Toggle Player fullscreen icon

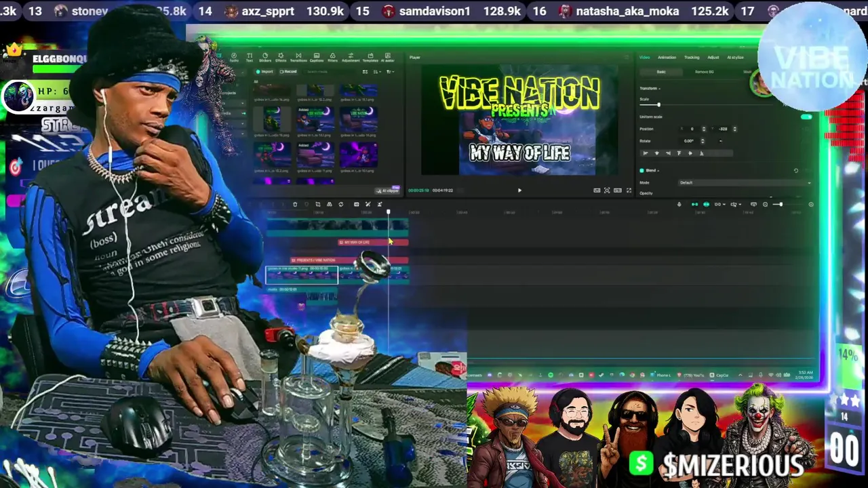tap(629, 190)
